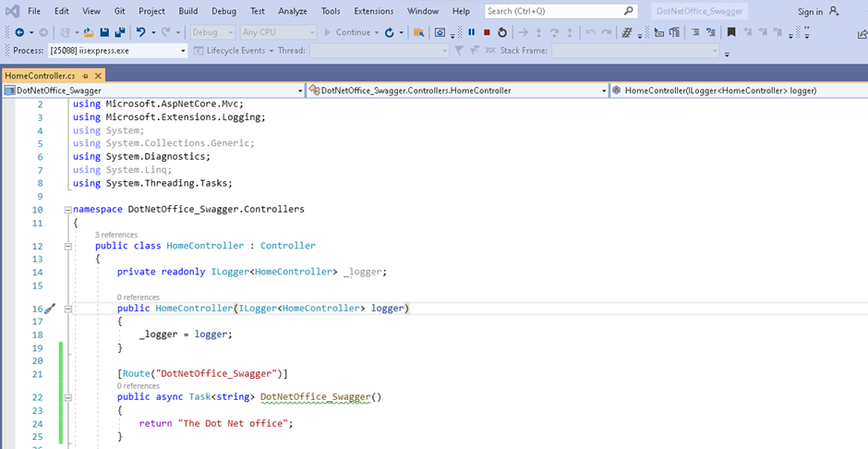Click the Visual Studio logo icon
This screenshot has height=449, width=868.
(x=13, y=11)
